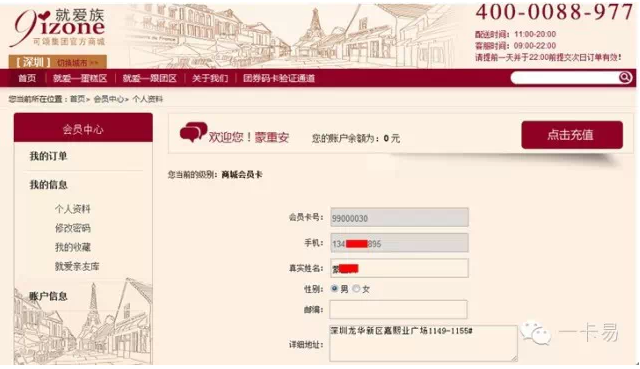
Task: Expand the 我的订单 sidebar section
Action: pyautogui.click(x=48, y=156)
